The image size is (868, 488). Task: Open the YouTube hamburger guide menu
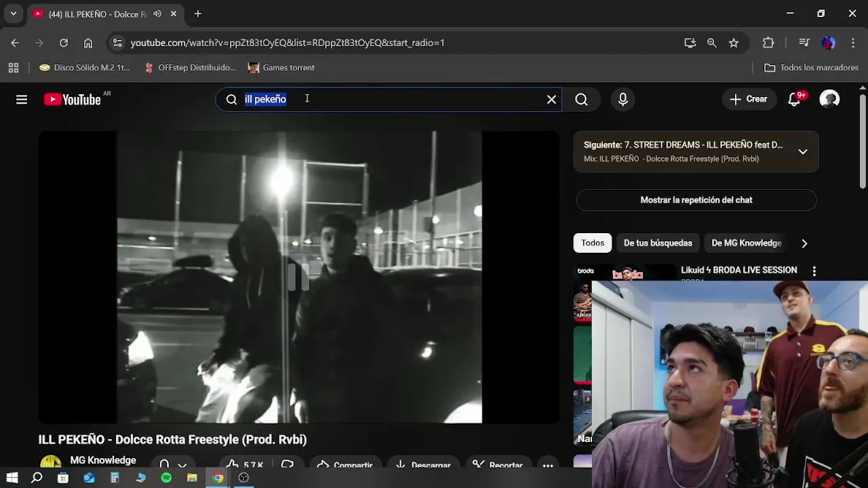pos(22,100)
